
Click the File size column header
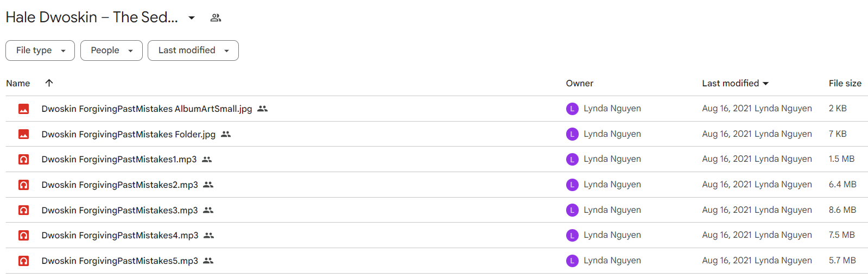click(x=845, y=83)
